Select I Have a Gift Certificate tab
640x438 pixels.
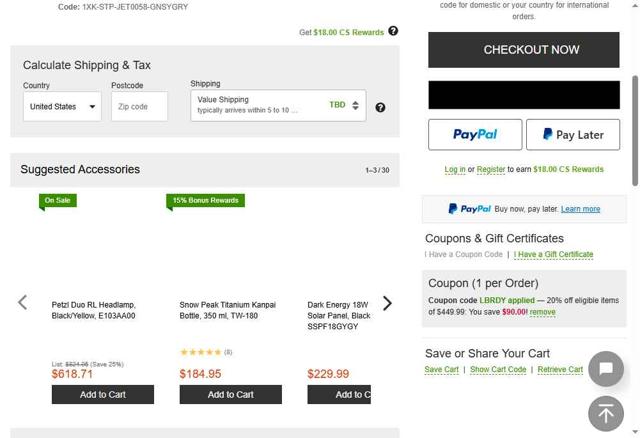553,254
